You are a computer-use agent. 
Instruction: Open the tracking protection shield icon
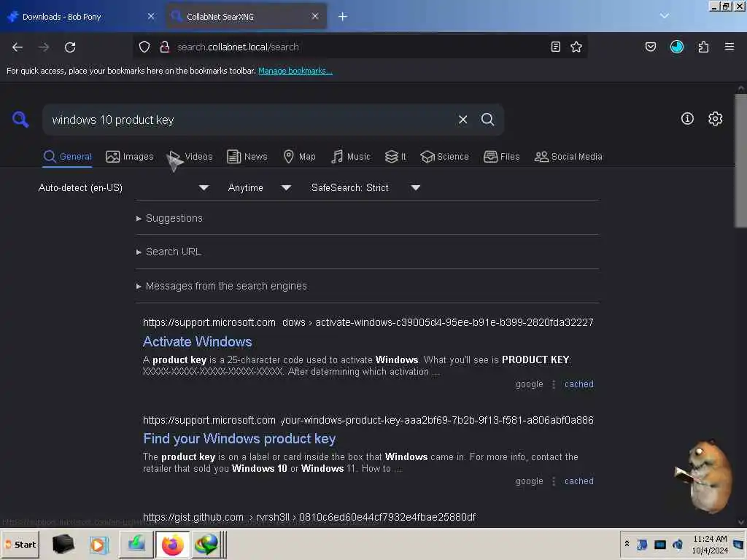point(144,47)
